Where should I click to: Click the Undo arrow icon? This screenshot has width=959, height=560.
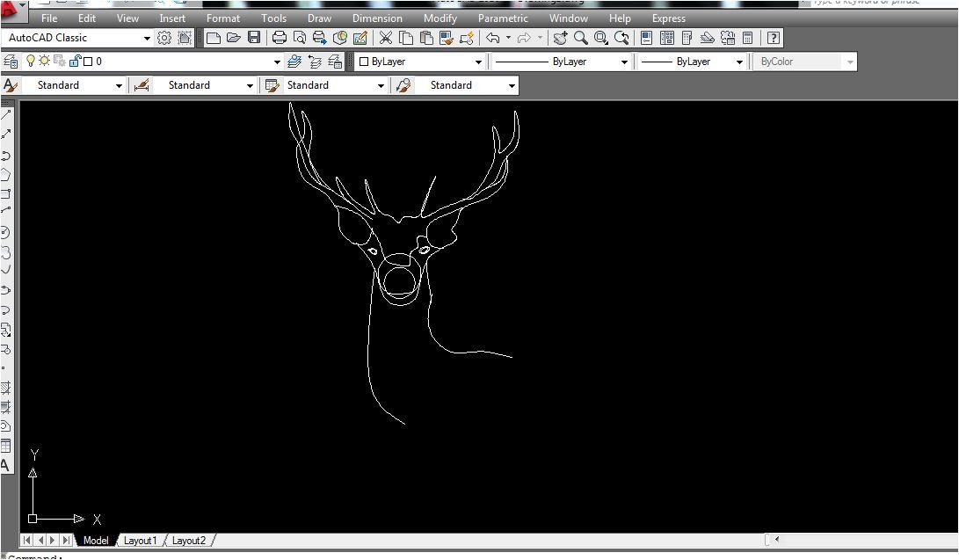493,38
